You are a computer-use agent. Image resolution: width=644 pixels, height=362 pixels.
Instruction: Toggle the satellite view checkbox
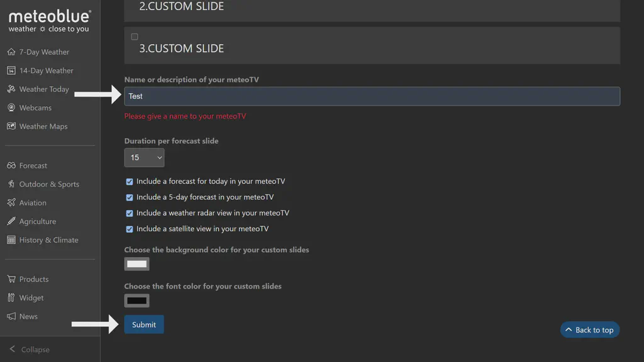tap(130, 229)
